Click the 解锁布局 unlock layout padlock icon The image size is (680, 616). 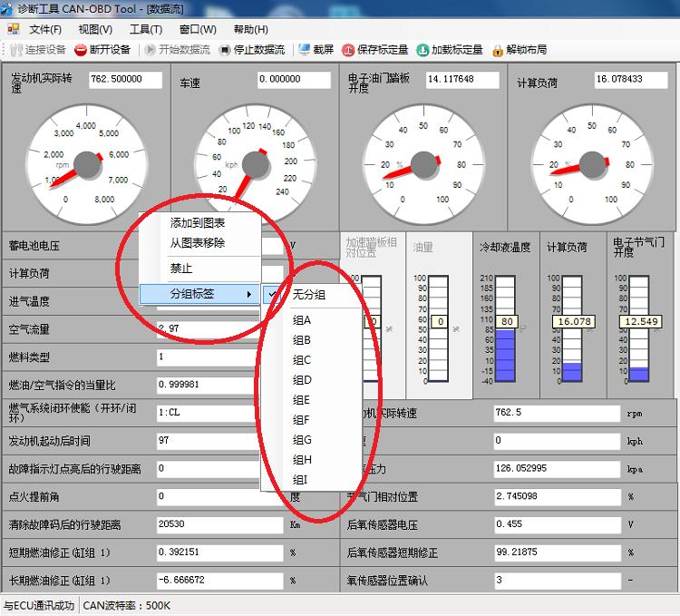coord(498,50)
